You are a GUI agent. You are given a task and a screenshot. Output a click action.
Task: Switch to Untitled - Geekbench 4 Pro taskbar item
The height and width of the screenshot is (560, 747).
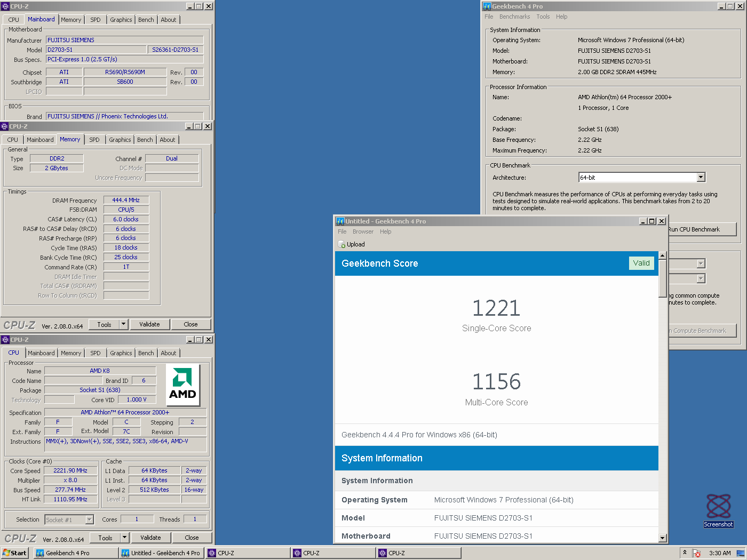[161, 553]
